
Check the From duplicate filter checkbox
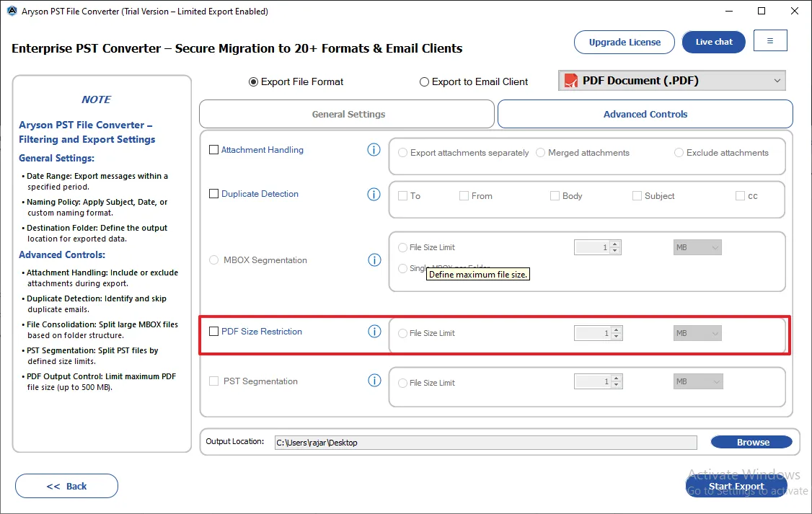pyautogui.click(x=464, y=195)
